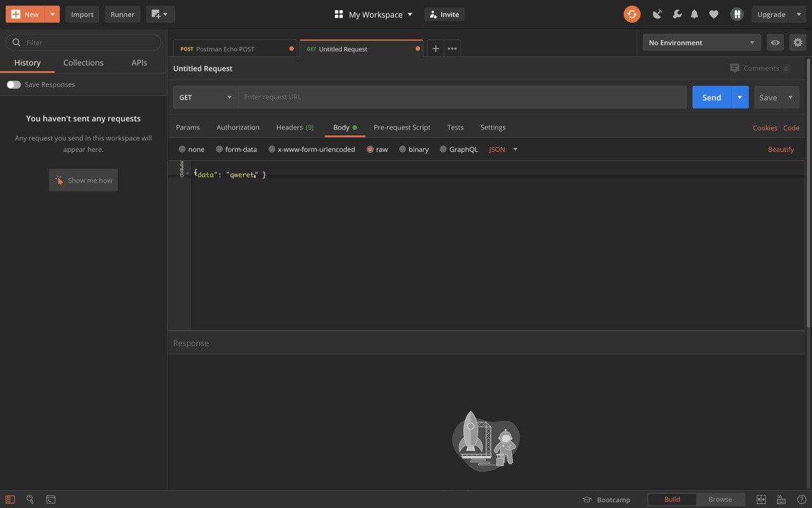This screenshot has width=812, height=508.
Task: Switch bottom bar to Build mode
Action: click(672, 499)
